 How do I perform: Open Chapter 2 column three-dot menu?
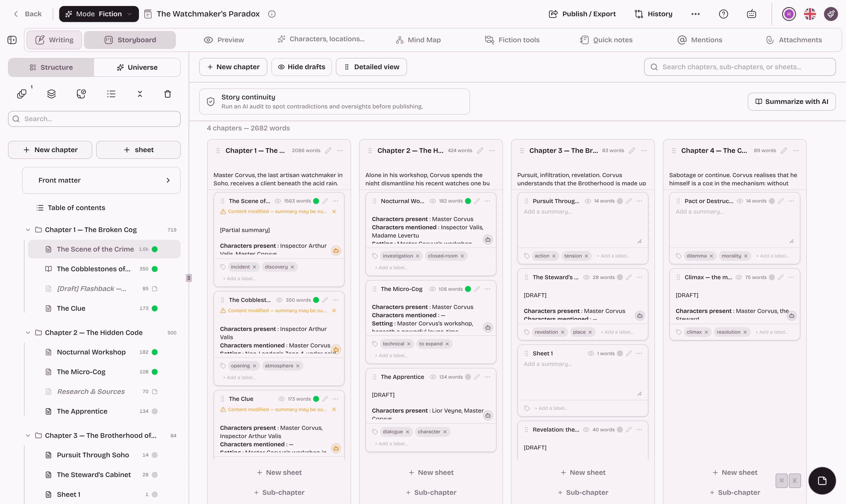point(492,150)
